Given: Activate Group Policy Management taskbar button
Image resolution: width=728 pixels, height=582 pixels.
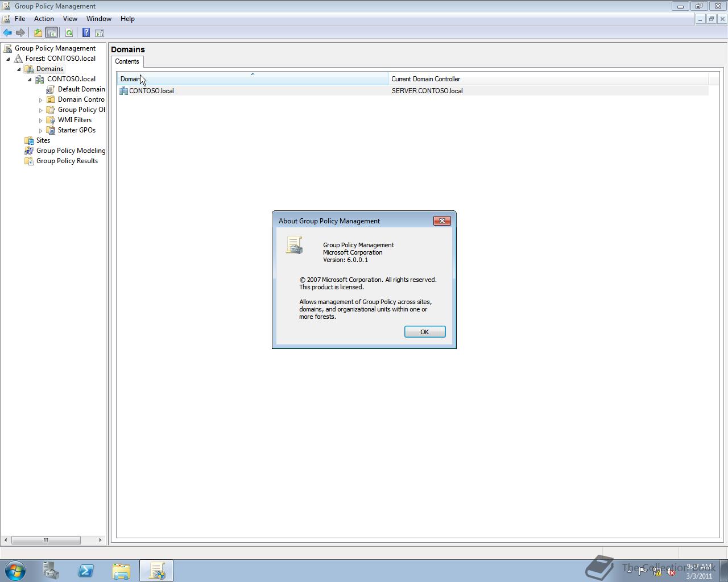Looking at the screenshot, I should pos(156,571).
